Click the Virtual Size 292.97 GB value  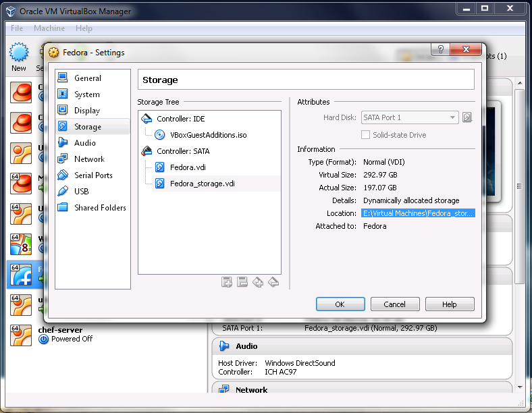pyautogui.click(x=380, y=175)
